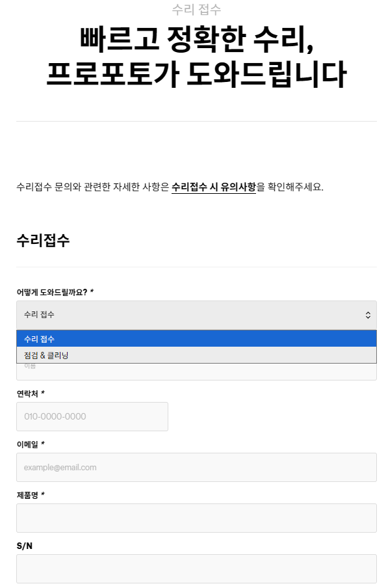Open the 수리접수 시 유의사항 link
Viewport: 386px width, 588px height.
tap(214, 187)
